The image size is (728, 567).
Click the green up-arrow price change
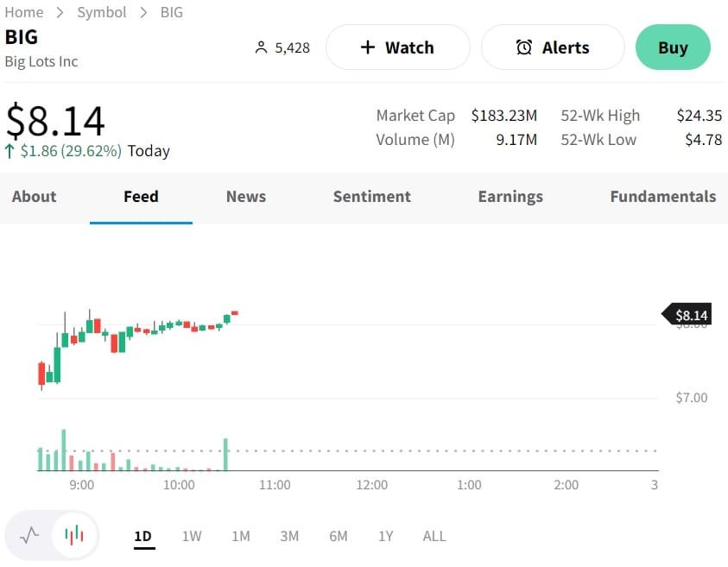[x=9, y=151]
